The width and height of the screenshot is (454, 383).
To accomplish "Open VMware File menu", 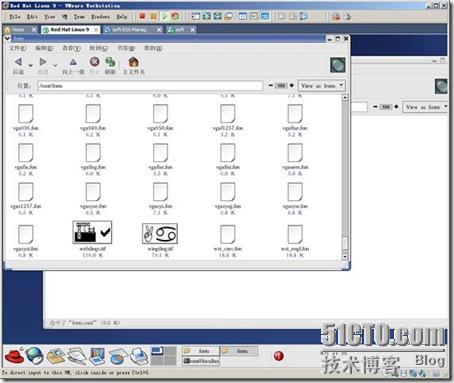I will point(15,16).
